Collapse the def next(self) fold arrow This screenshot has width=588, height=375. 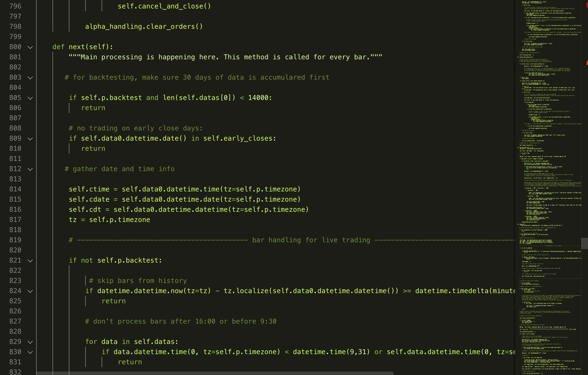[30, 47]
